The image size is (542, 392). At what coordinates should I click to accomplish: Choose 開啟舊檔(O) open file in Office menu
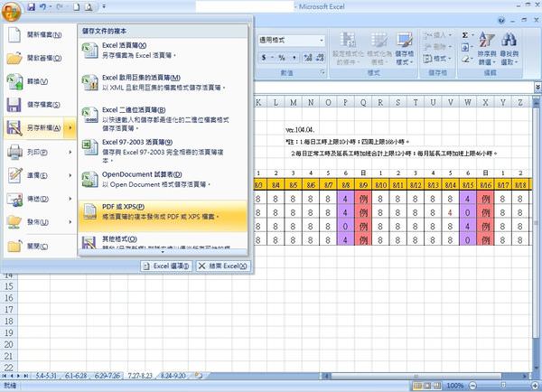(x=39, y=58)
